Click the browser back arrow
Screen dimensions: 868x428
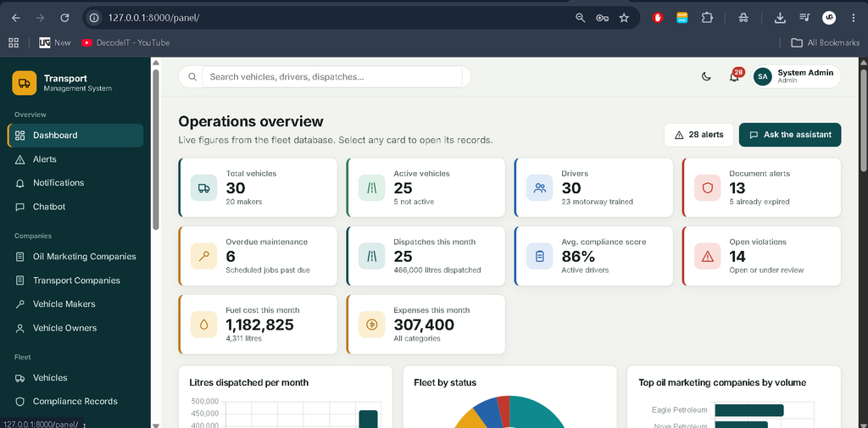point(15,18)
